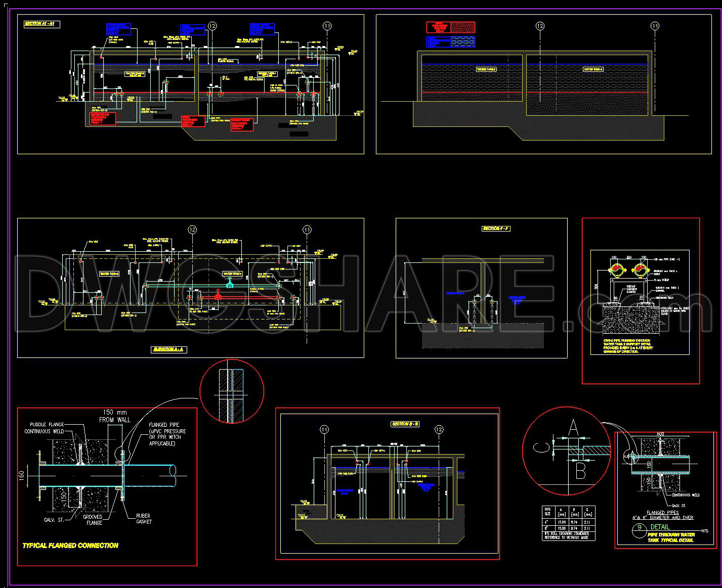Select the red valve symbol in Elevation A-A
Viewport: 722px width, 588px height.
point(218,295)
